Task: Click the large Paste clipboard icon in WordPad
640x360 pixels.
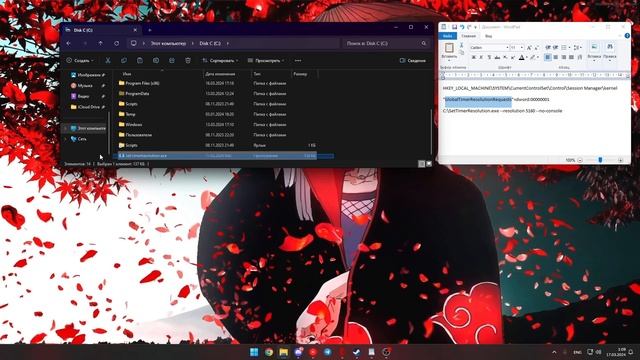Action: (449, 47)
